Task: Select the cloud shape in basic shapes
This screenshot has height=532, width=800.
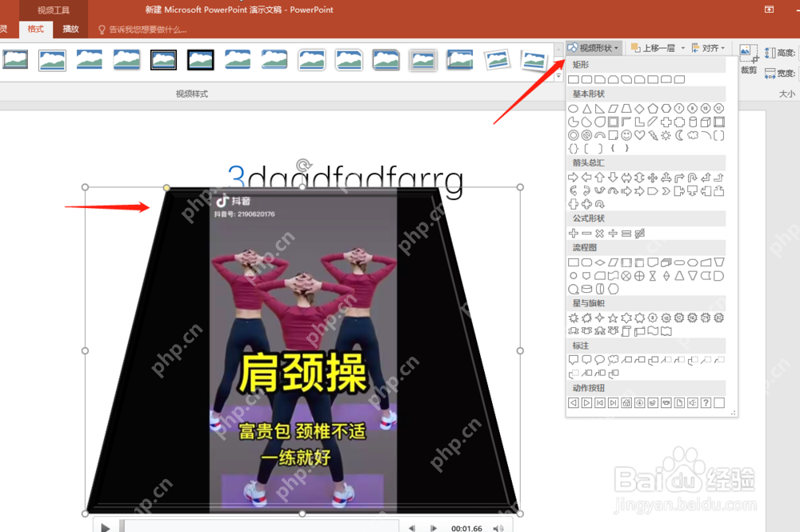Action: coord(692,135)
